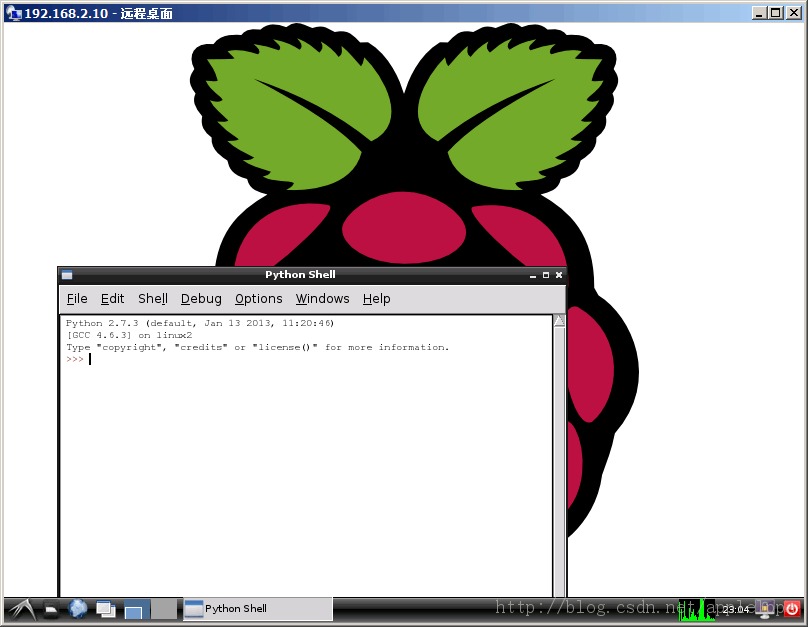Open the Options menu

point(259,299)
